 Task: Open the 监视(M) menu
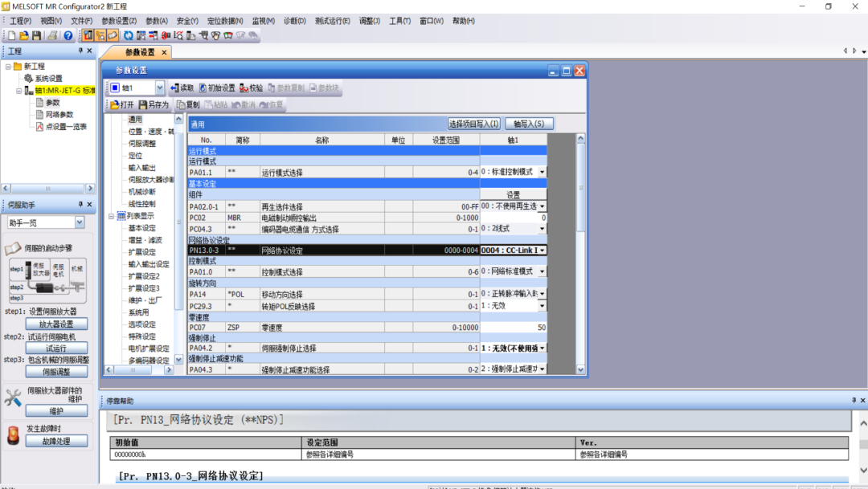click(264, 21)
